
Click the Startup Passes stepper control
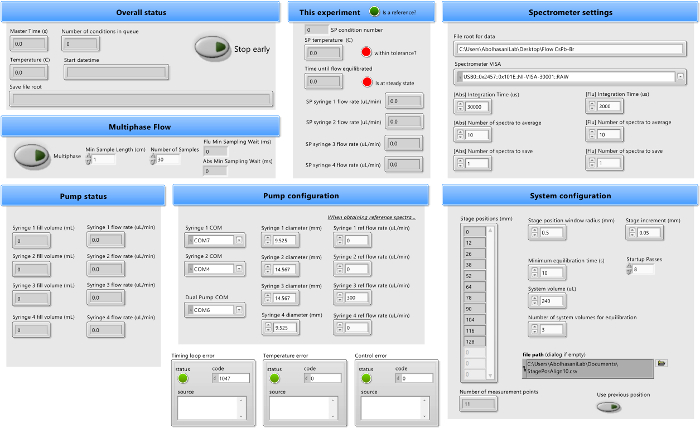(x=629, y=269)
